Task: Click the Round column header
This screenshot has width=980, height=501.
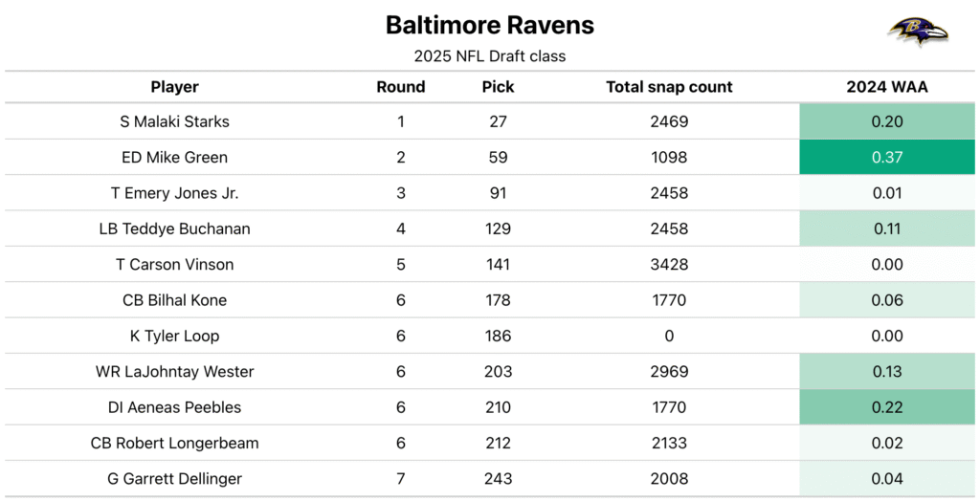Action: click(x=401, y=87)
